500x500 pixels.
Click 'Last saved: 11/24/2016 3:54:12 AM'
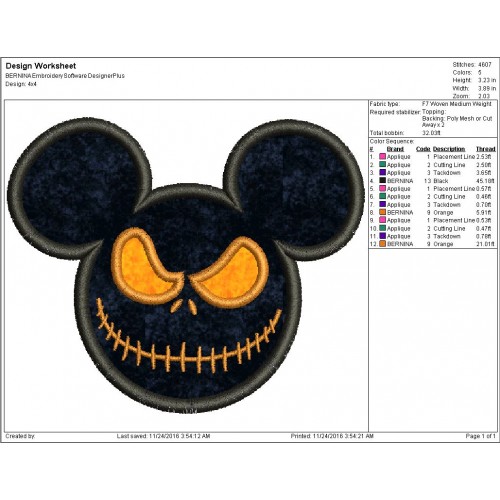point(163,436)
